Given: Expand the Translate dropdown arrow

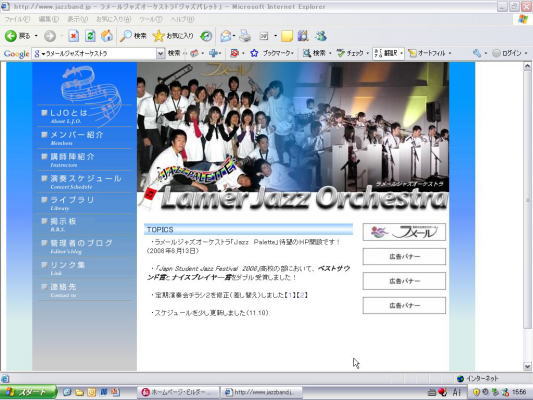Looking at the screenshot, I should click(x=401, y=53).
